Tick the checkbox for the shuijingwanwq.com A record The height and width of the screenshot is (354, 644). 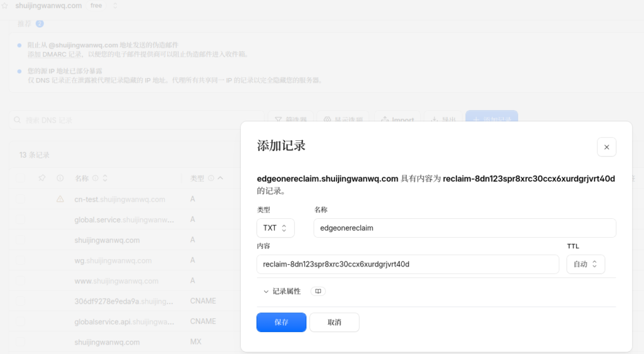20,240
